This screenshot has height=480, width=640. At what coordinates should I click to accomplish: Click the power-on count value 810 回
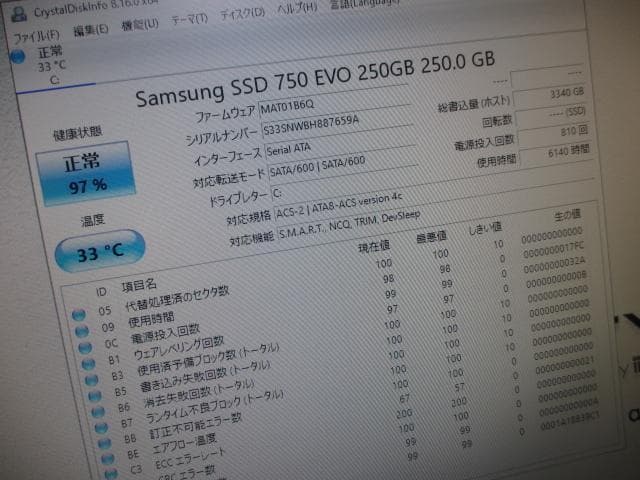point(553,135)
